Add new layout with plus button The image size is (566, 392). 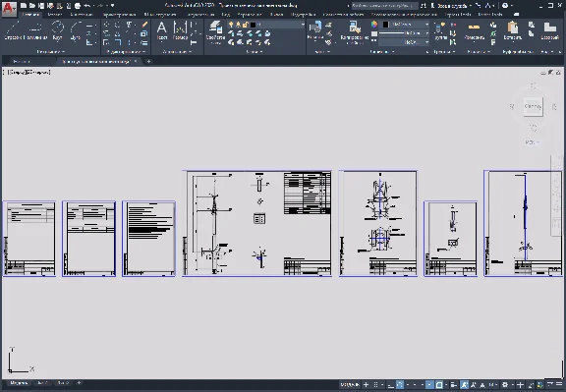click(79, 383)
